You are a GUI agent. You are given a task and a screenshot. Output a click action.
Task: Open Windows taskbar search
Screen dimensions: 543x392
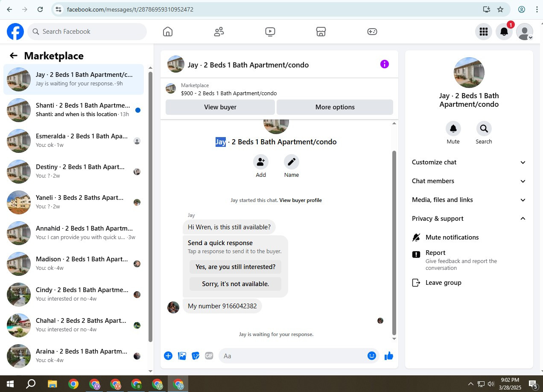click(x=31, y=383)
